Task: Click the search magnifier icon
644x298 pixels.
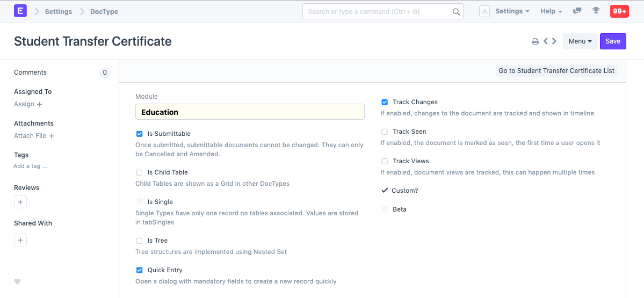Action: coord(456,12)
